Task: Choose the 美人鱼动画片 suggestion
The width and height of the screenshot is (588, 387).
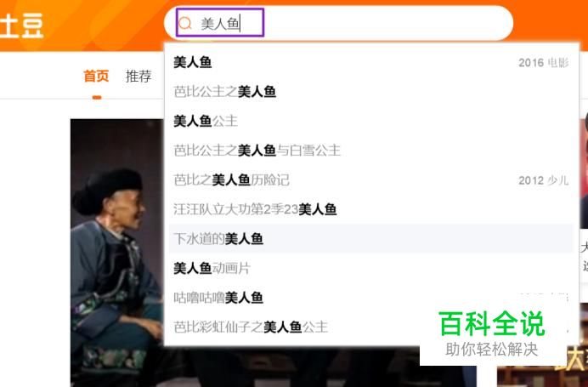Action: [370, 268]
